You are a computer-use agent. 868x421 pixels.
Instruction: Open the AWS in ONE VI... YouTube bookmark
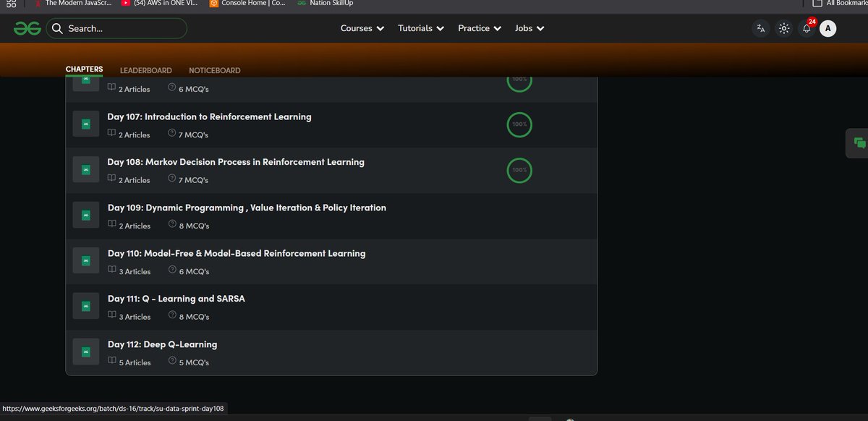(x=159, y=4)
